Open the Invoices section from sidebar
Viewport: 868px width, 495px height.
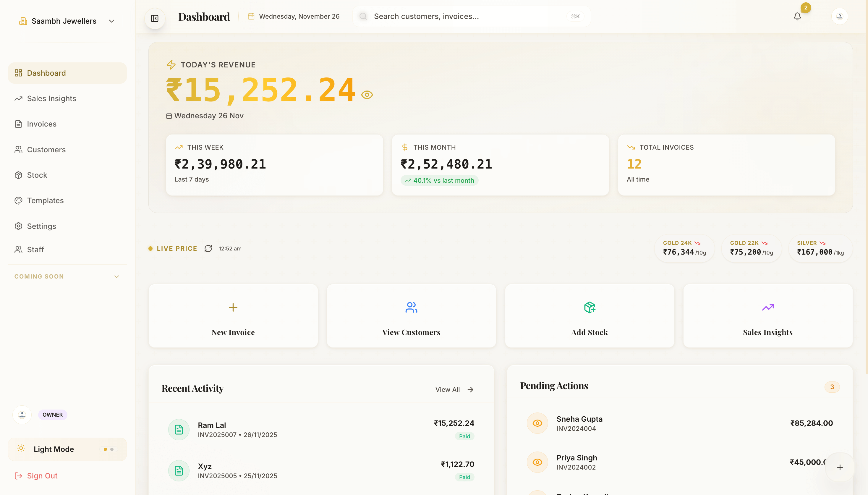(x=41, y=124)
